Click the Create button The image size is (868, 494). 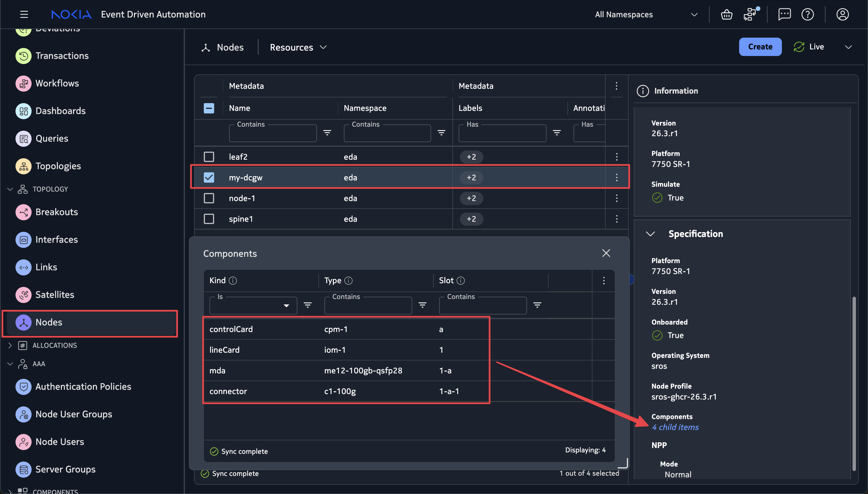tap(760, 47)
